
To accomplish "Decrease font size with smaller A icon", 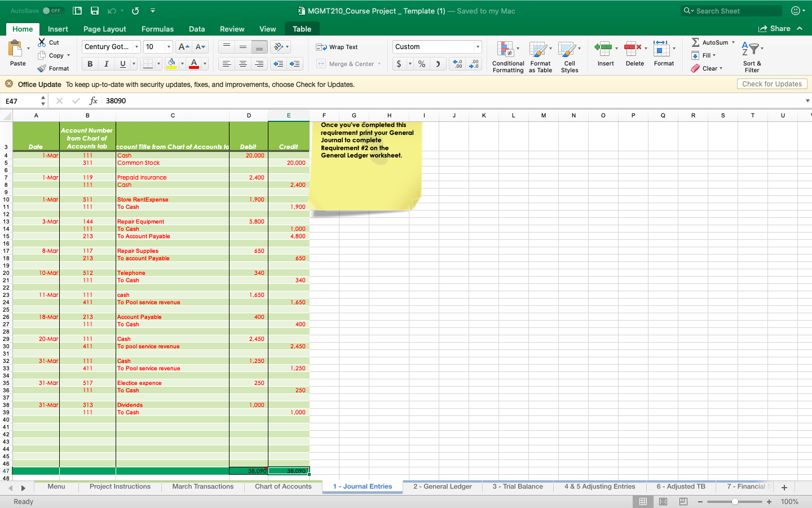I will pyautogui.click(x=200, y=47).
